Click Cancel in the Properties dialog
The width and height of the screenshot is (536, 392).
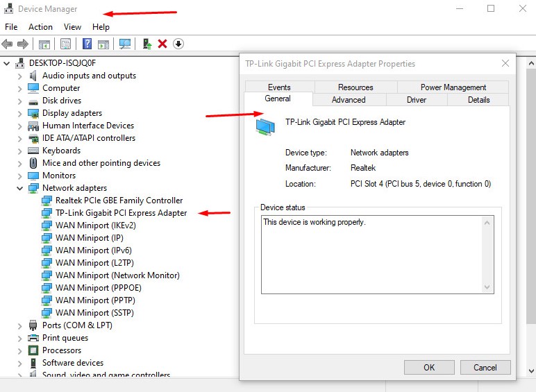point(485,368)
